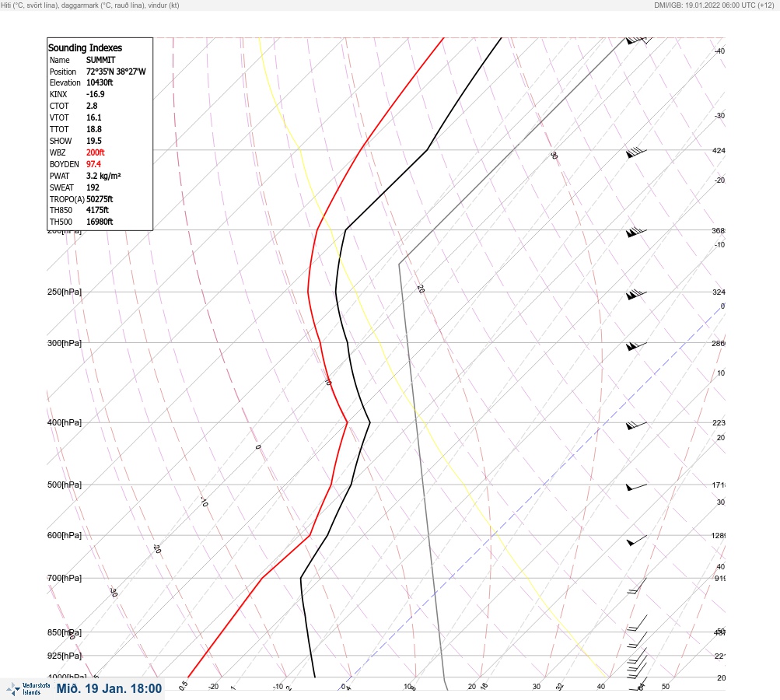Click the 400[hPa] pressure label
Image resolution: width=780 pixels, height=700 pixels.
[x=65, y=422]
